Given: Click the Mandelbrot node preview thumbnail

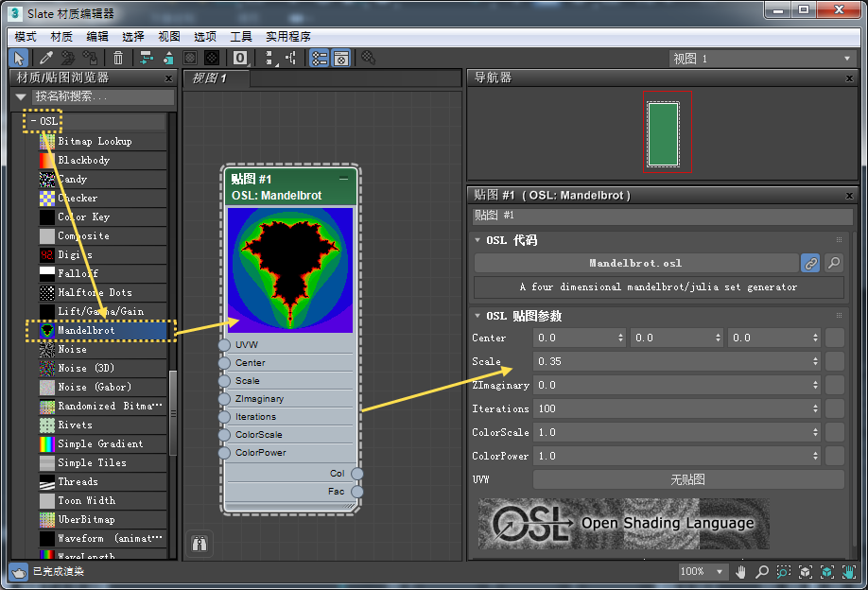Looking at the screenshot, I should [290, 270].
